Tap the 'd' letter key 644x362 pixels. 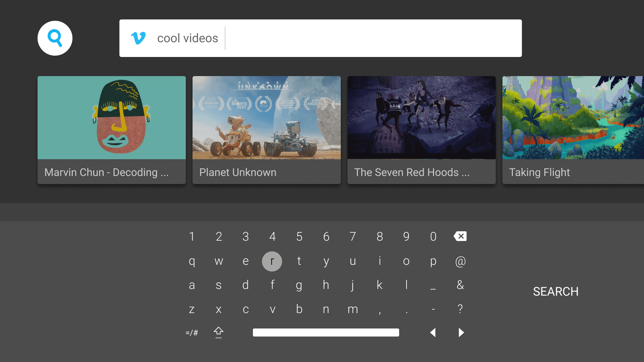click(x=246, y=285)
